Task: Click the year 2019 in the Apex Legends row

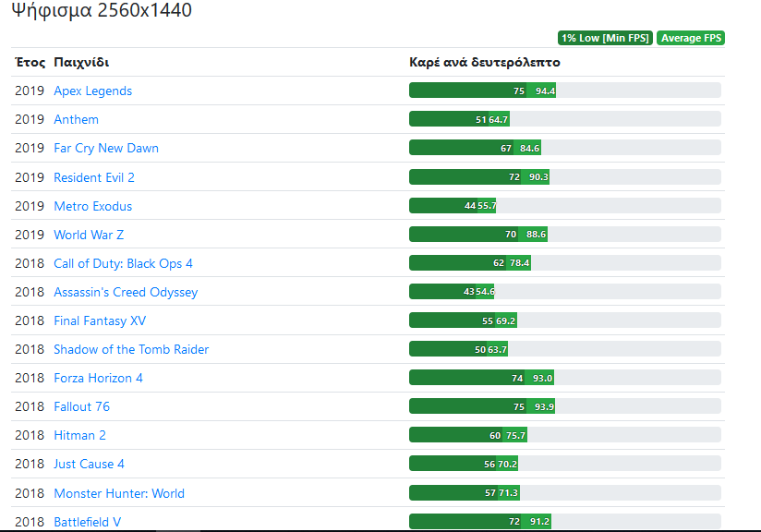Action: coord(30,91)
